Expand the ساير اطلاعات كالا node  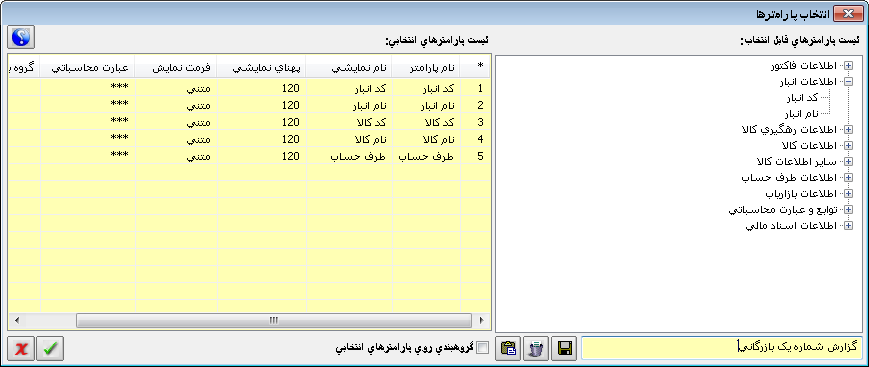(847, 162)
